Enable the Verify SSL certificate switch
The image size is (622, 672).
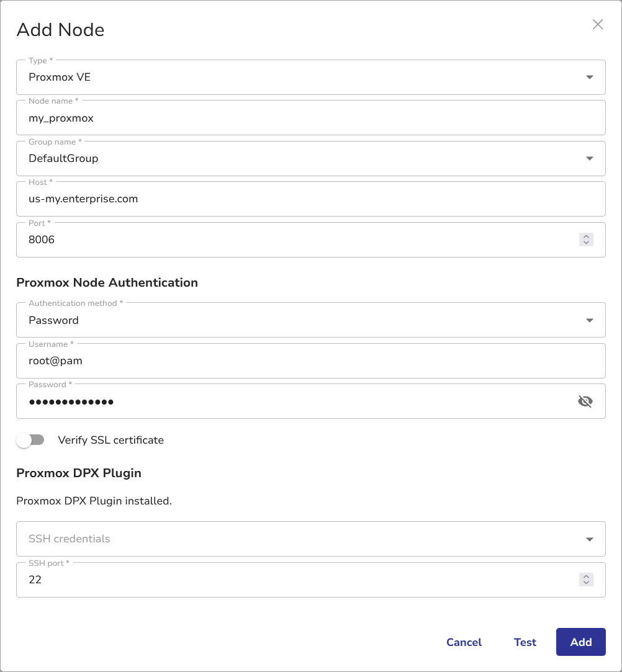point(30,440)
